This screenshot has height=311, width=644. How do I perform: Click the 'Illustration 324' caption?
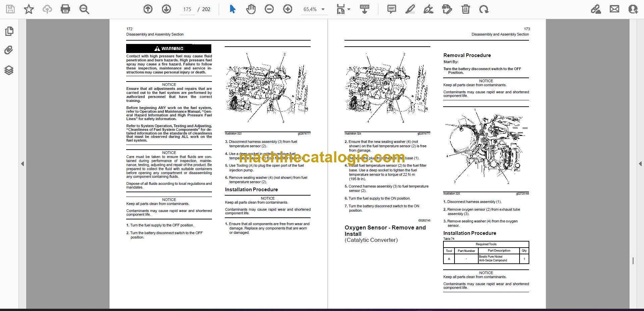[353, 134]
